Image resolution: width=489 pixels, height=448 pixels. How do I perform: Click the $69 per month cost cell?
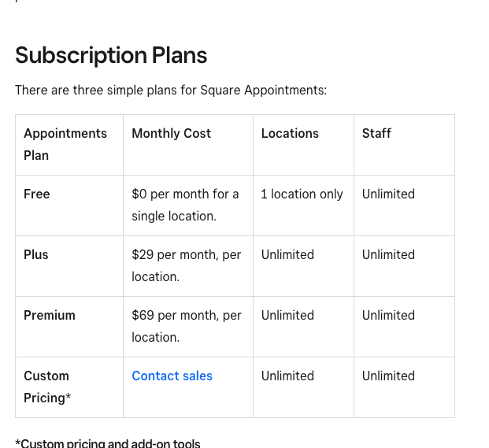pyautogui.click(x=186, y=326)
